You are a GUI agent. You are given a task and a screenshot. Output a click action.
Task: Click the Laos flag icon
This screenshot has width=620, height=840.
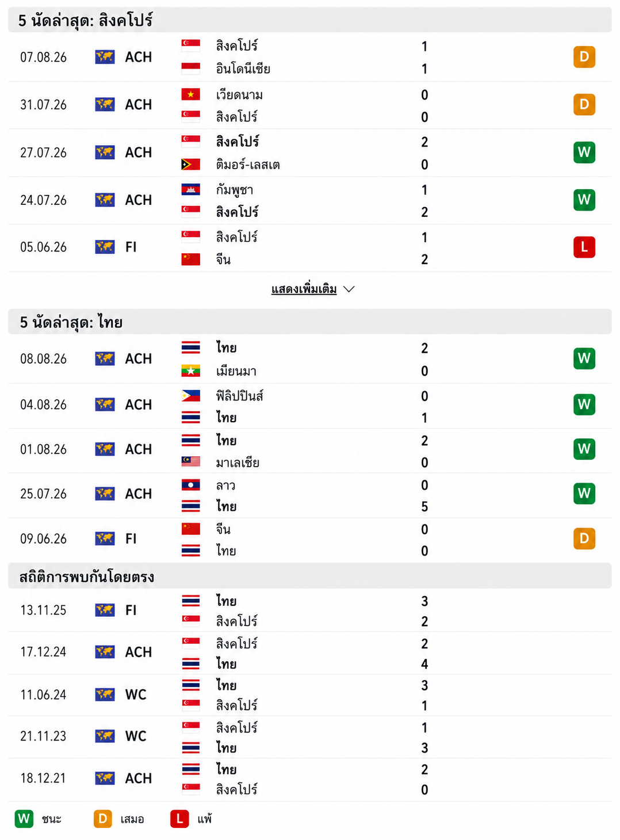point(190,485)
